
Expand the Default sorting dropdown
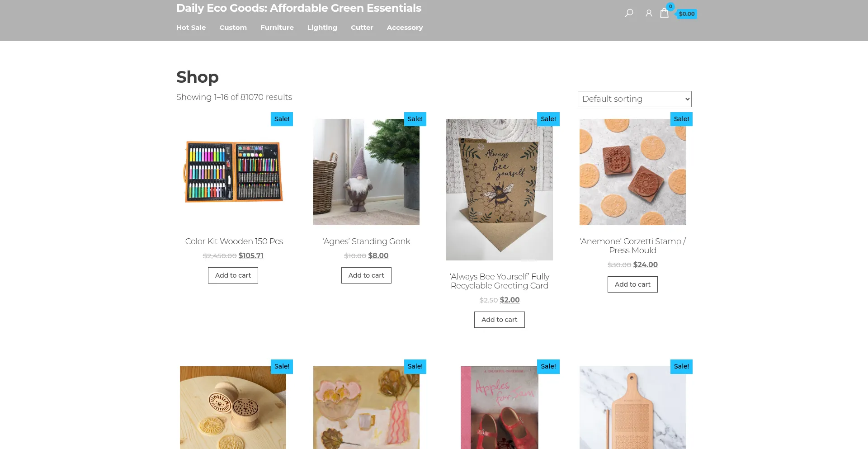(635, 99)
